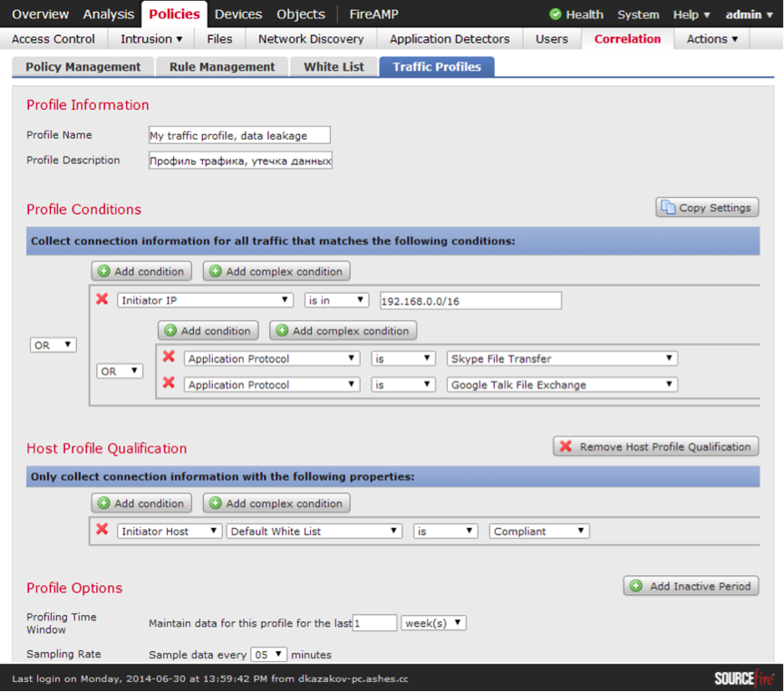The height and width of the screenshot is (692, 784).
Task: Remove the Google Talk File Exchange condition
Action: tap(169, 383)
